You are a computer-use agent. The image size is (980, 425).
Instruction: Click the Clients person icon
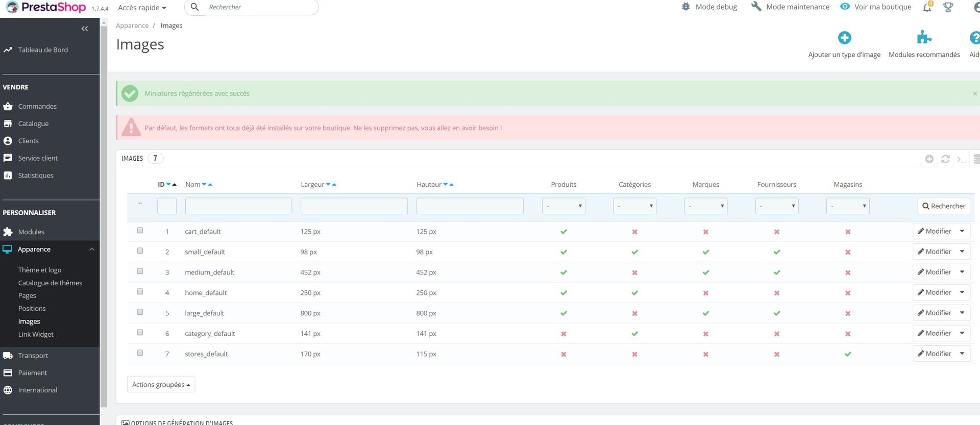pyautogui.click(x=8, y=141)
